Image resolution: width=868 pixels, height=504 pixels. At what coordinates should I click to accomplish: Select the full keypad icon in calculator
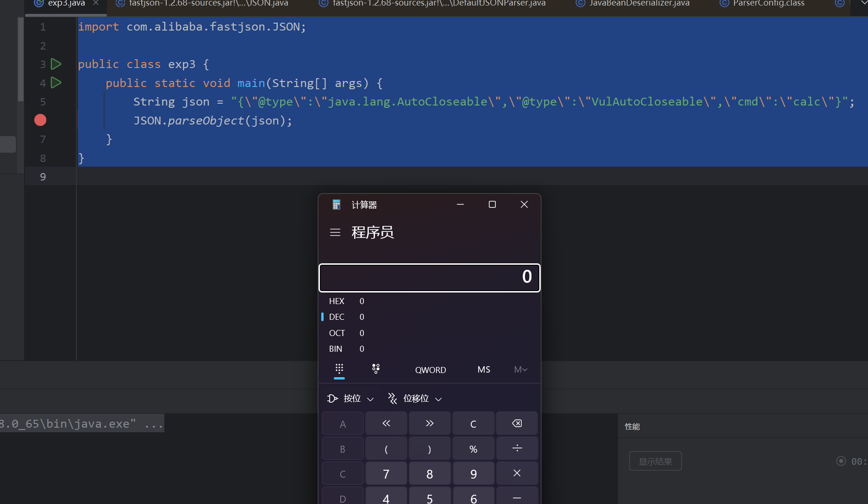pyautogui.click(x=339, y=369)
